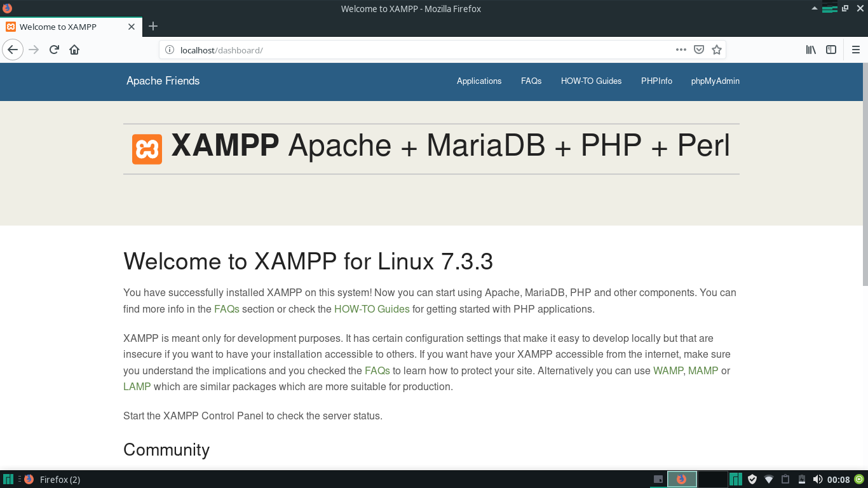Viewport: 868px width, 488px height.
Task: Go to the Firefox home page
Action: (74, 50)
